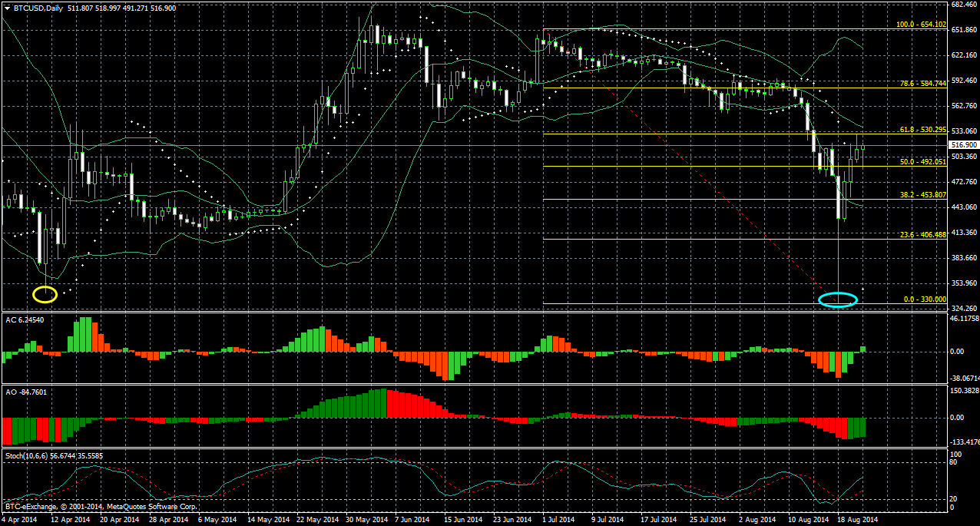Image resolution: width=980 pixels, height=526 pixels.
Task: Click the AO -84.7601 indicator label
Action: pos(25,392)
